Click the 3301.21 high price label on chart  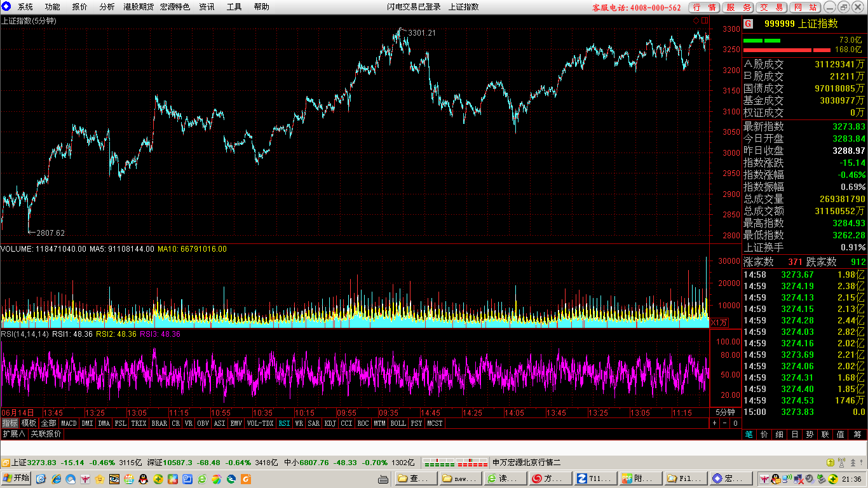pyautogui.click(x=422, y=33)
